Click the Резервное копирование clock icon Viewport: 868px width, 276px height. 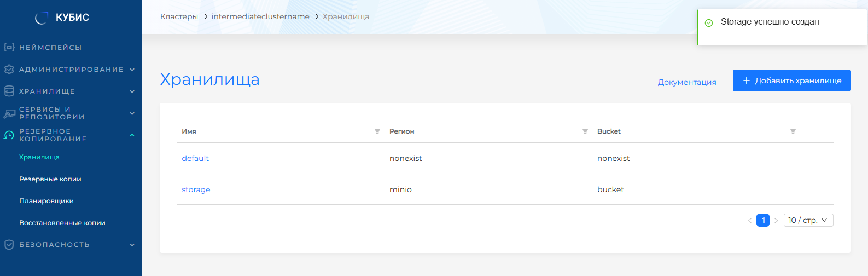pyautogui.click(x=9, y=135)
